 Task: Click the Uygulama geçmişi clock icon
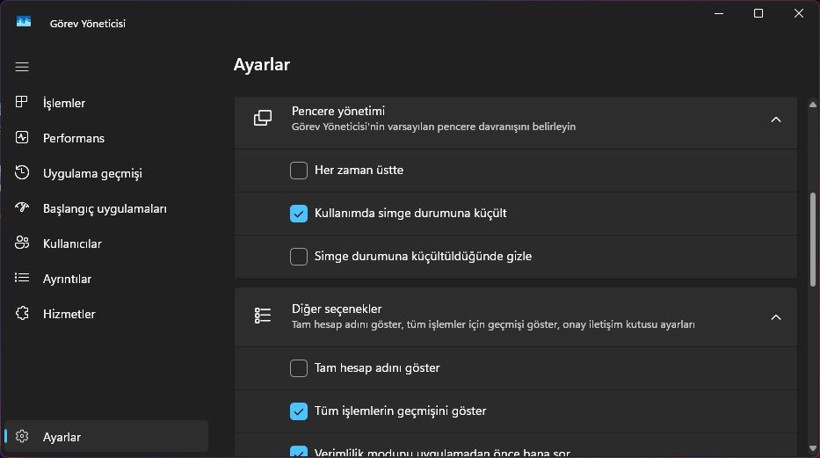click(x=22, y=173)
